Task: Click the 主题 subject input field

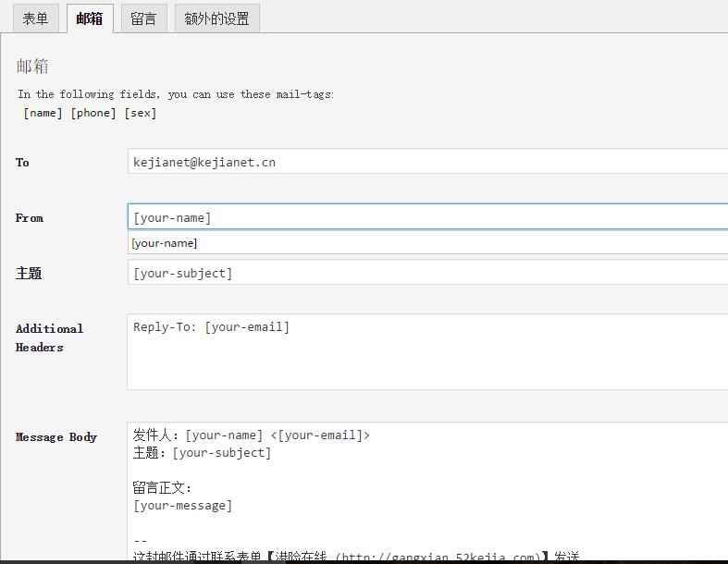Action: coord(427,273)
